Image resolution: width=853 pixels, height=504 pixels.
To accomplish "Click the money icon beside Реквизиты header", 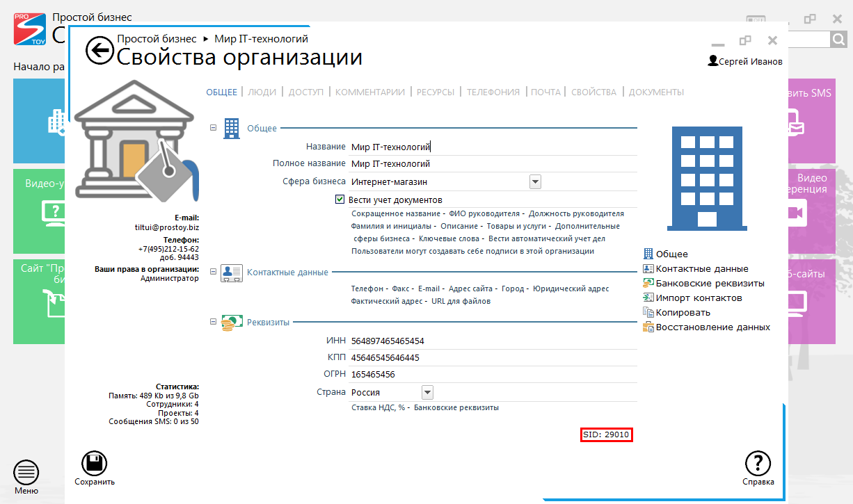I will 232,323.
